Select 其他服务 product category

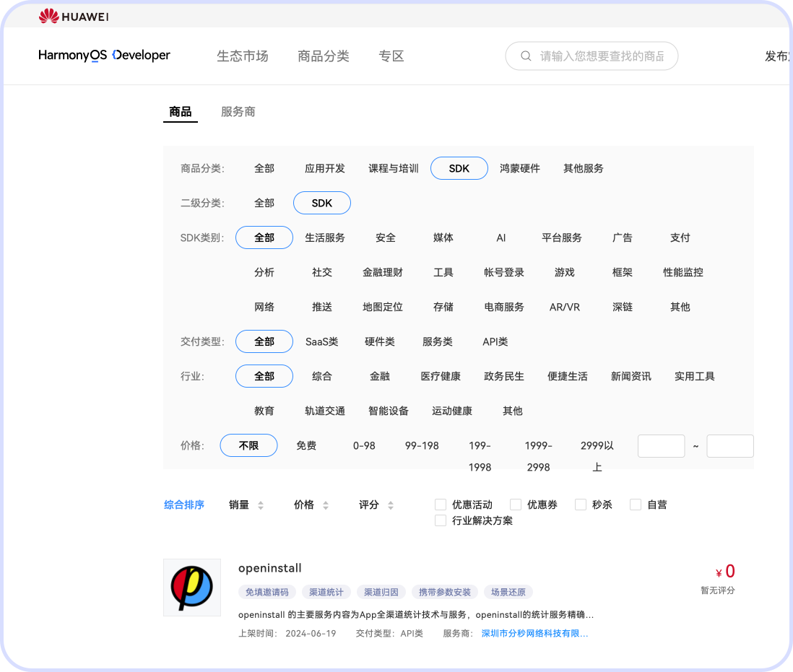pos(584,168)
